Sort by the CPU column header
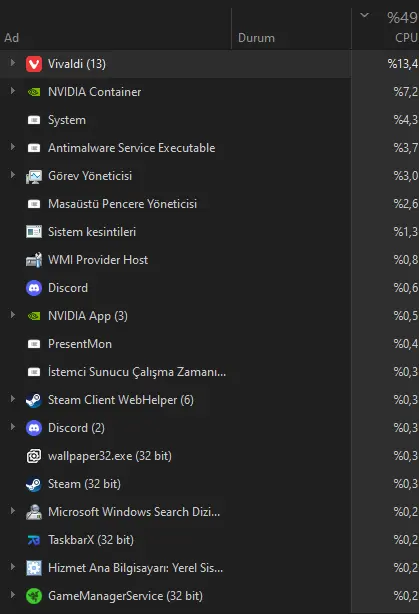This screenshot has height=614, width=419. coord(406,38)
